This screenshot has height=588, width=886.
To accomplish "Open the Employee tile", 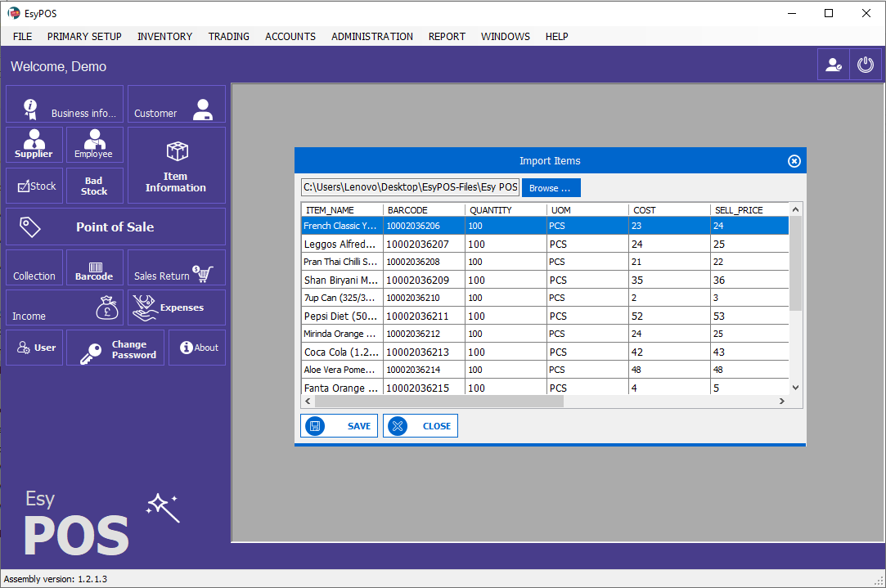I will tap(94, 145).
